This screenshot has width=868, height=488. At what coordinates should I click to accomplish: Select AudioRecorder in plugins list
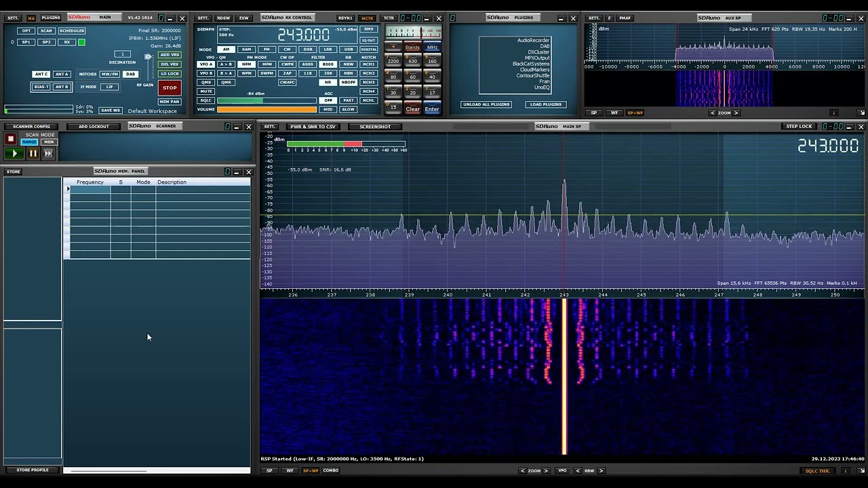(533, 41)
